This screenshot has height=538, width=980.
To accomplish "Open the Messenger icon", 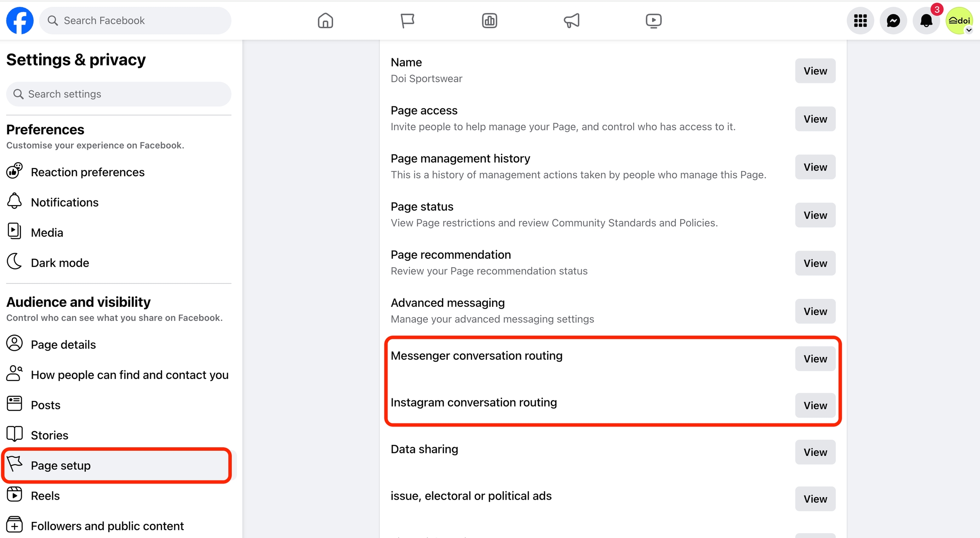I will point(893,20).
